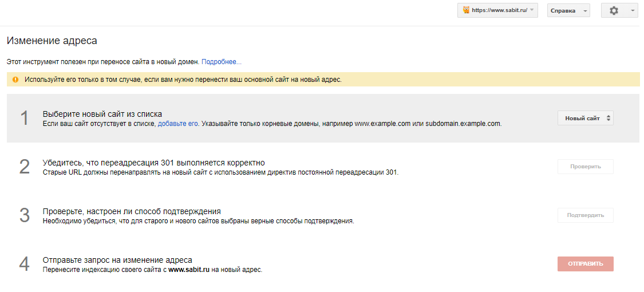Screen dimensions: 644x292
Task: Click the Изменение адреса page heading
Action: pos(52,41)
